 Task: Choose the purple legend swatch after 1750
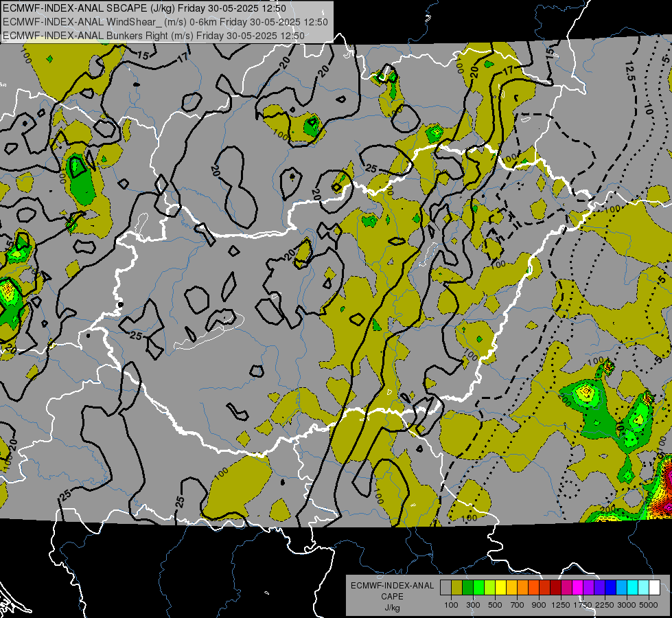click(x=588, y=588)
